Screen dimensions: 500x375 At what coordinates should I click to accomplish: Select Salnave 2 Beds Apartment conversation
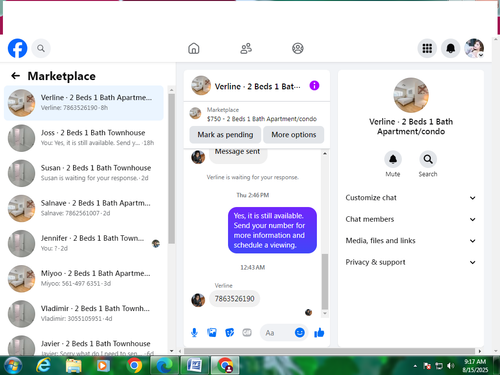click(84, 208)
